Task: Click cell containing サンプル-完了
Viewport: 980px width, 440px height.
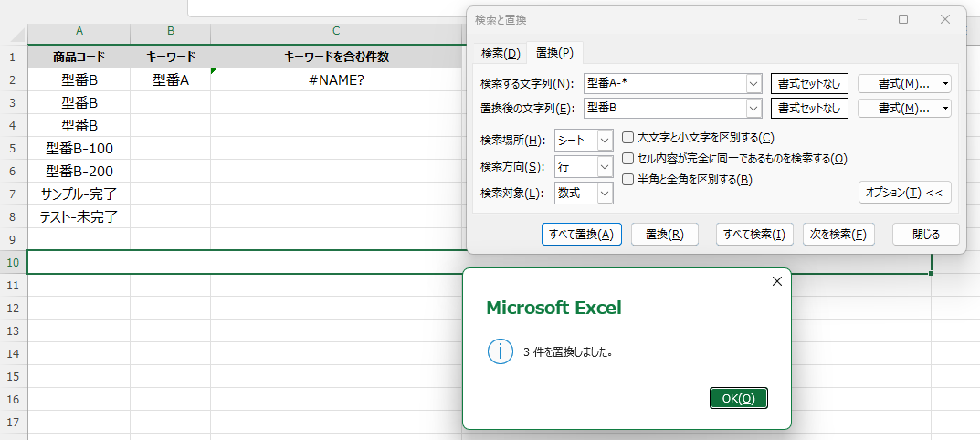Action: click(79, 194)
